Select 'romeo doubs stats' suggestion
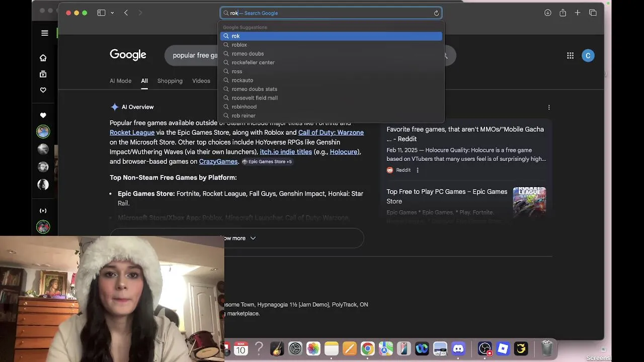644x362 pixels. click(331, 89)
